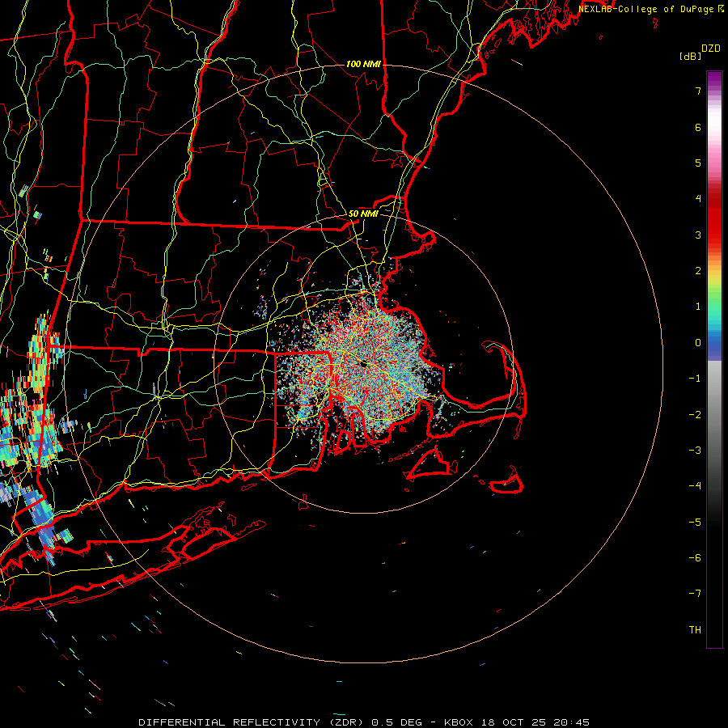728x728 pixels.
Task: Click the NEXLAB-College of DuPage watermark text
Action: coord(646,9)
